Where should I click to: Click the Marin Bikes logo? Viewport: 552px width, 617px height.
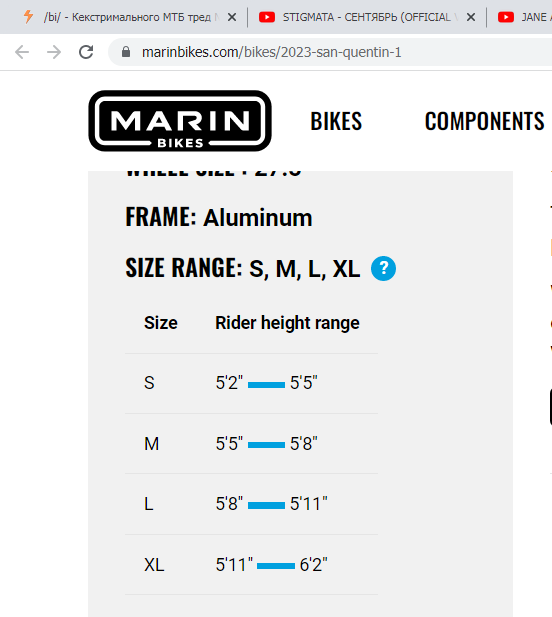pyautogui.click(x=180, y=121)
